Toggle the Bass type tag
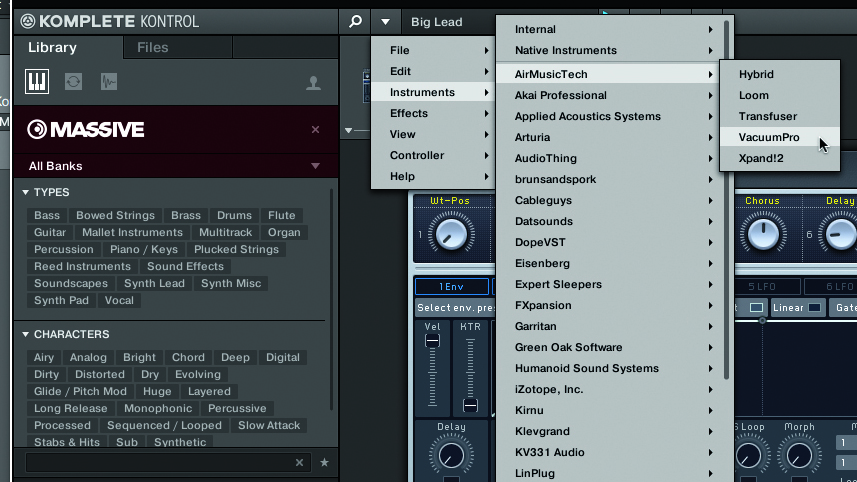 tap(47, 215)
